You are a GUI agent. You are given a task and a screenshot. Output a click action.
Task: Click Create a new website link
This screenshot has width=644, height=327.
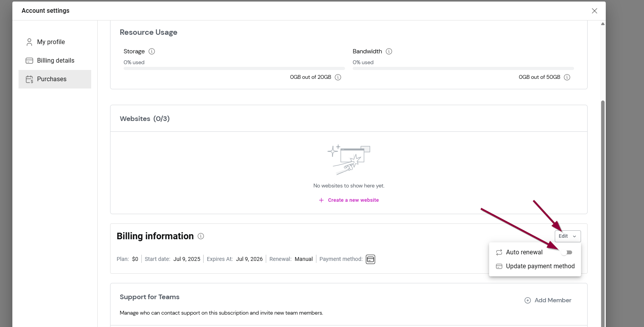click(x=353, y=200)
